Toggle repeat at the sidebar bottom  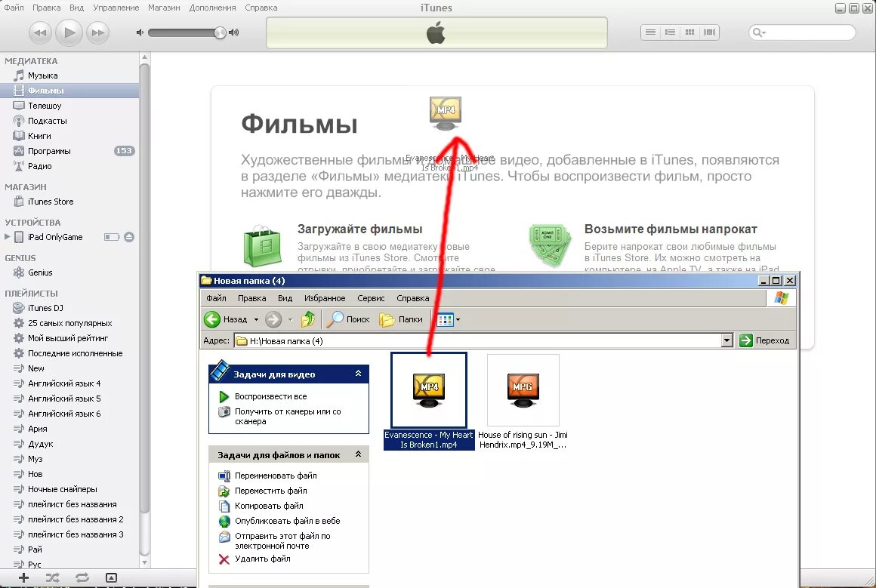(x=82, y=578)
